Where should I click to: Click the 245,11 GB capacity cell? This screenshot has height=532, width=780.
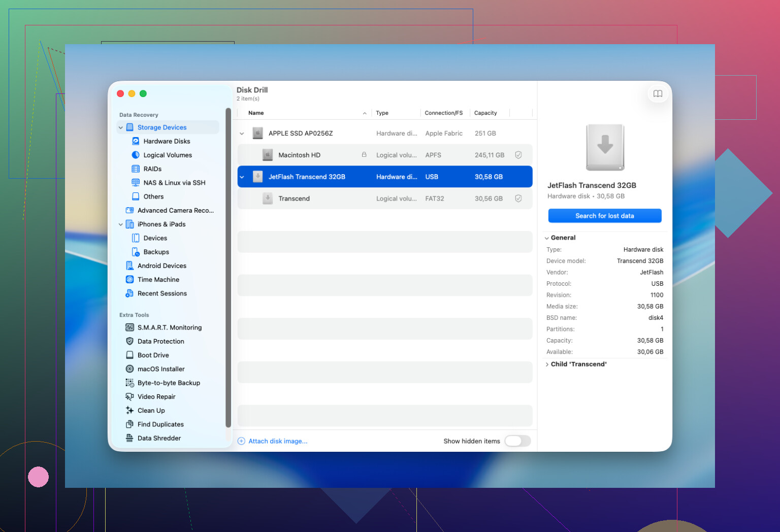click(x=490, y=155)
